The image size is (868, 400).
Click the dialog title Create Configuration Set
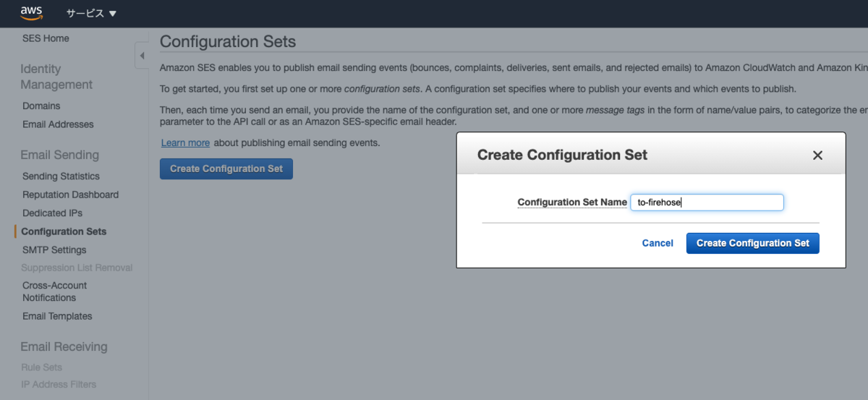562,155
